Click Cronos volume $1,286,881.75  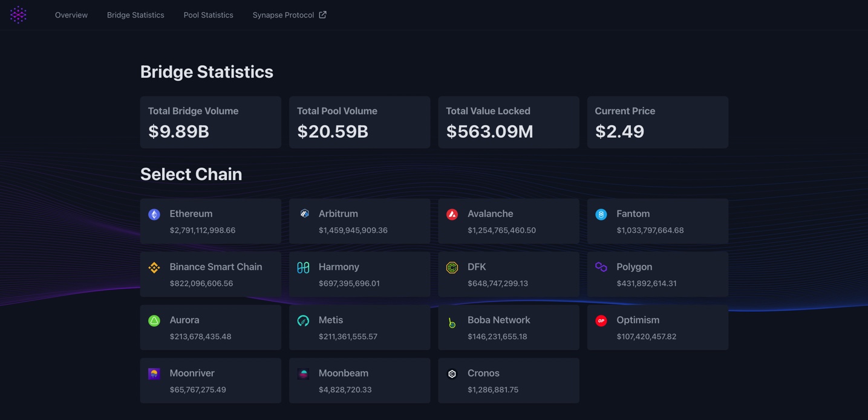coord(493,390)
